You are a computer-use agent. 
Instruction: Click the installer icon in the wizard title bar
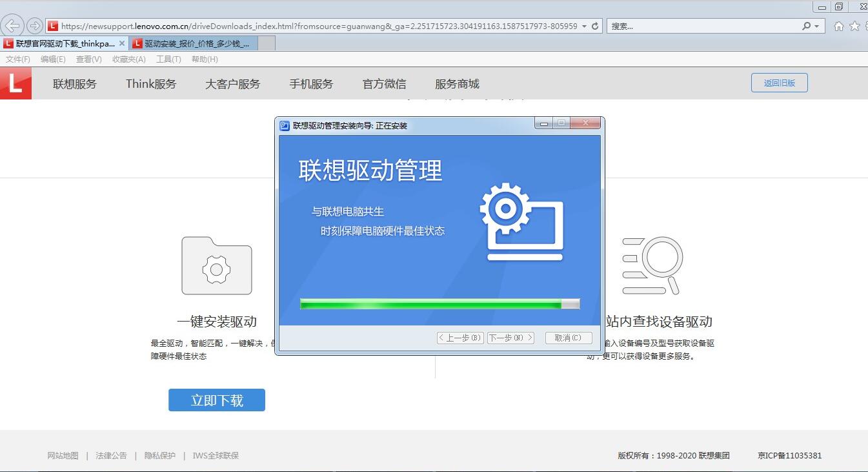(x=283, y=125)
